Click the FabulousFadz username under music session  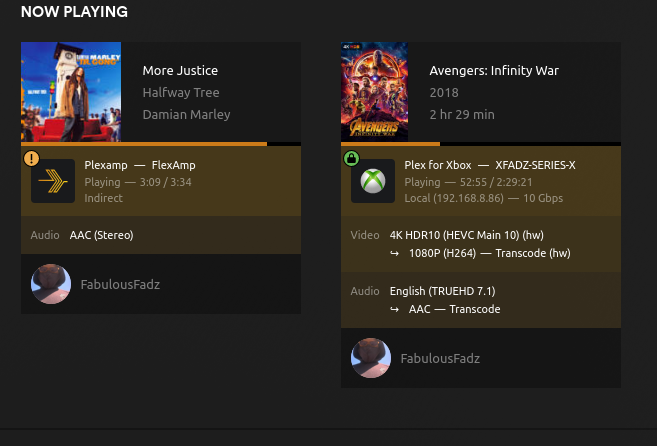click(x=120, y=284)
